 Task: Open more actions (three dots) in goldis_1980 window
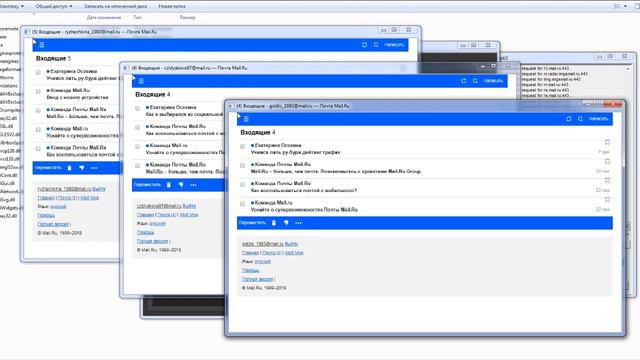(x=298, y=223)
